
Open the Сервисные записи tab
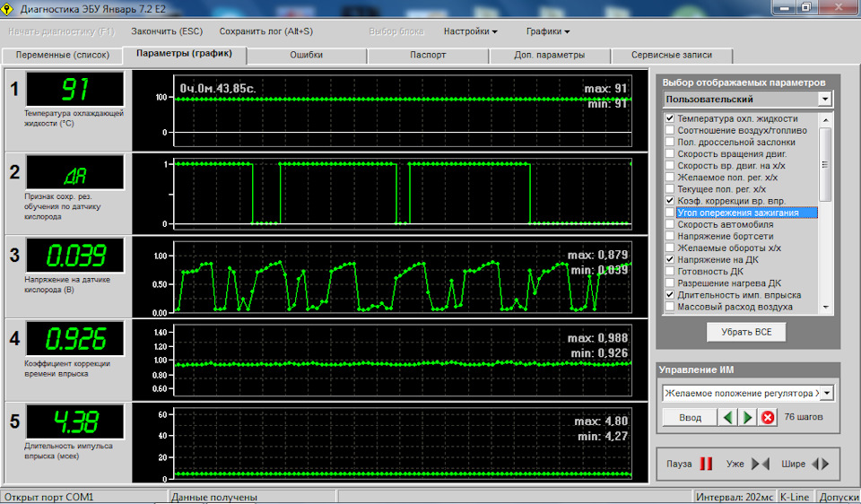click(672, 56)
